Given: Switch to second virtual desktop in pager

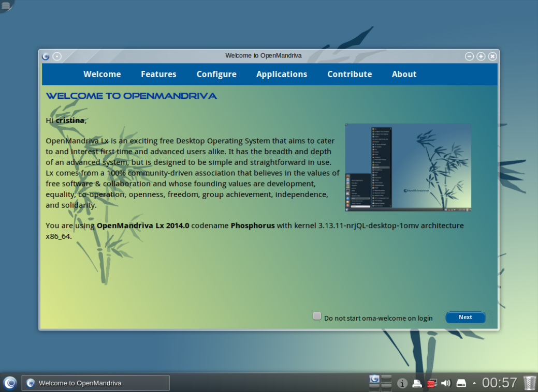Looking at the screenshot, I should [x=386, y=379].
